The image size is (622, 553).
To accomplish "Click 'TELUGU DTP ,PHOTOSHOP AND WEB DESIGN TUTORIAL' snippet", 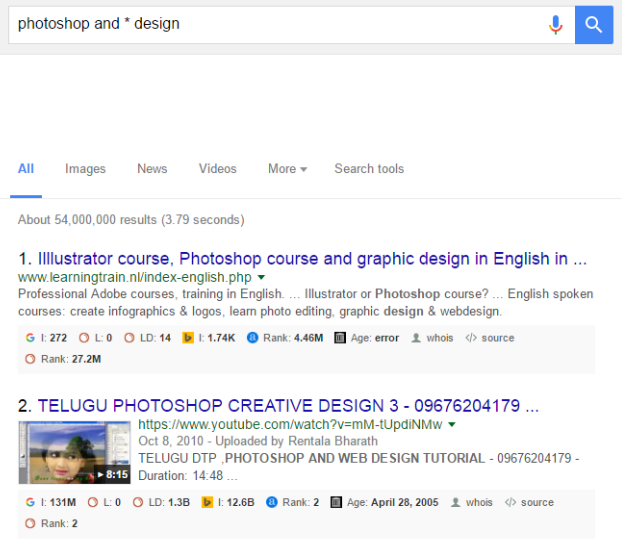I will click(311, 458).
